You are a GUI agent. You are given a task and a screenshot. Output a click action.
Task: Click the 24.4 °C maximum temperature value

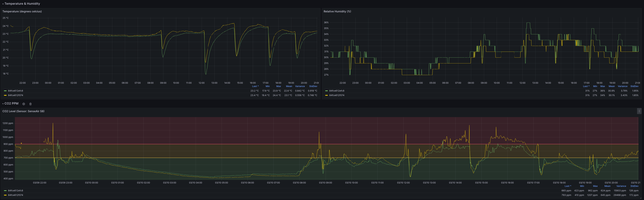277,95
